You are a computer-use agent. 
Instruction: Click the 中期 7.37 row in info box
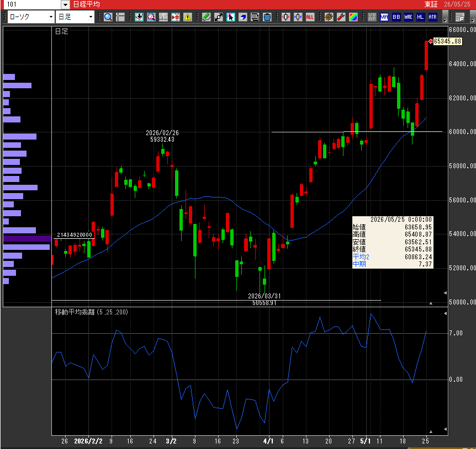pyautogui.click(x=392, y=264)
